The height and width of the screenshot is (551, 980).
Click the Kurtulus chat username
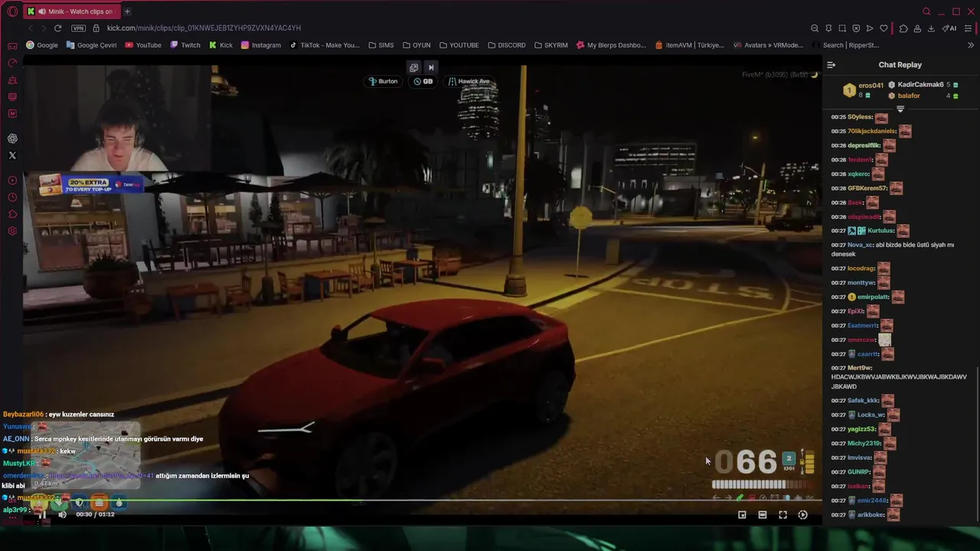click(x=880, y=230)
